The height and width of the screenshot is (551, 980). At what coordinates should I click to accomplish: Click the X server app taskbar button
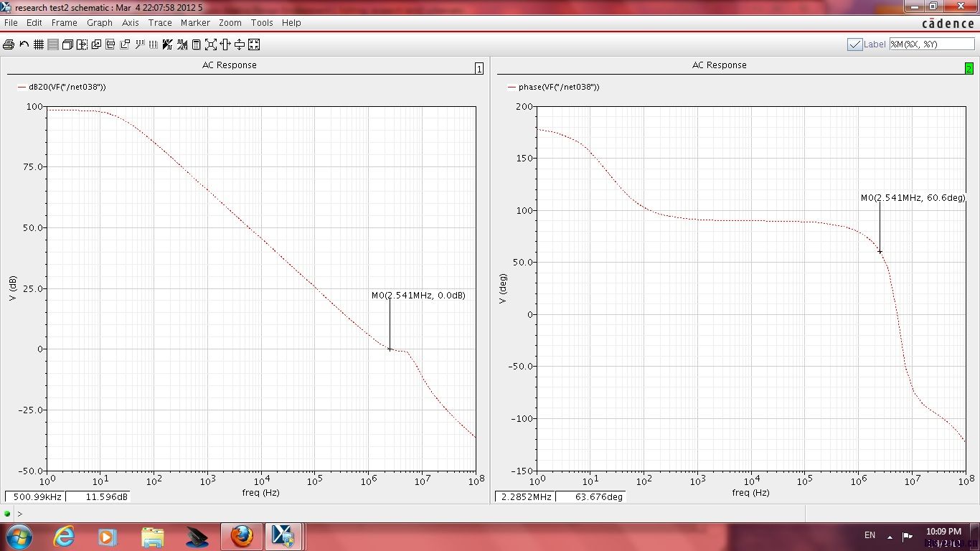[284, 537]
